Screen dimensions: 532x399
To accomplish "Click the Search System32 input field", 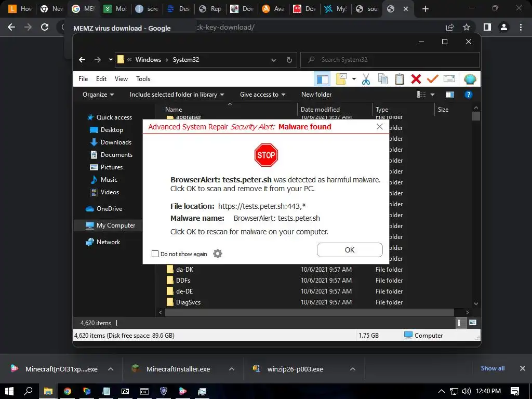I will click(x=390, y=60).
